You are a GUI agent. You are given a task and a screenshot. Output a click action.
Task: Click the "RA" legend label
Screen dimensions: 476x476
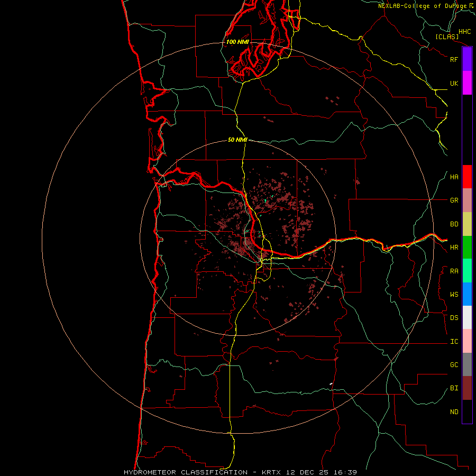(454, 271)
